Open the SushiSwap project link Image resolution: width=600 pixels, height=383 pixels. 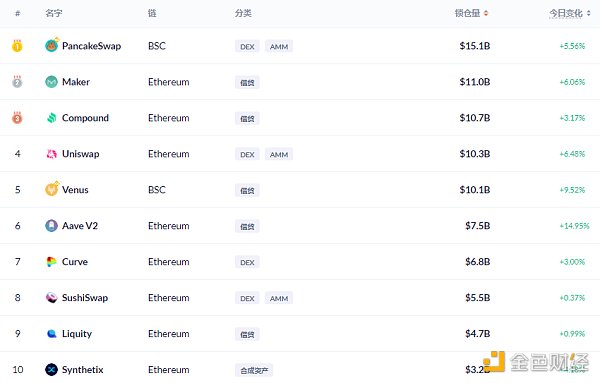tap(85, 298)
